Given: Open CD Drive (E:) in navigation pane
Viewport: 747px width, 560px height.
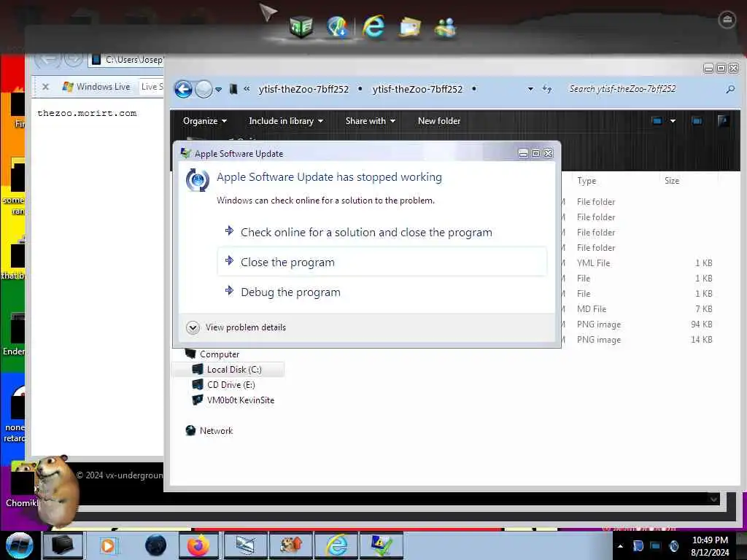Looking at the screenshot, I should pos(223,385).
